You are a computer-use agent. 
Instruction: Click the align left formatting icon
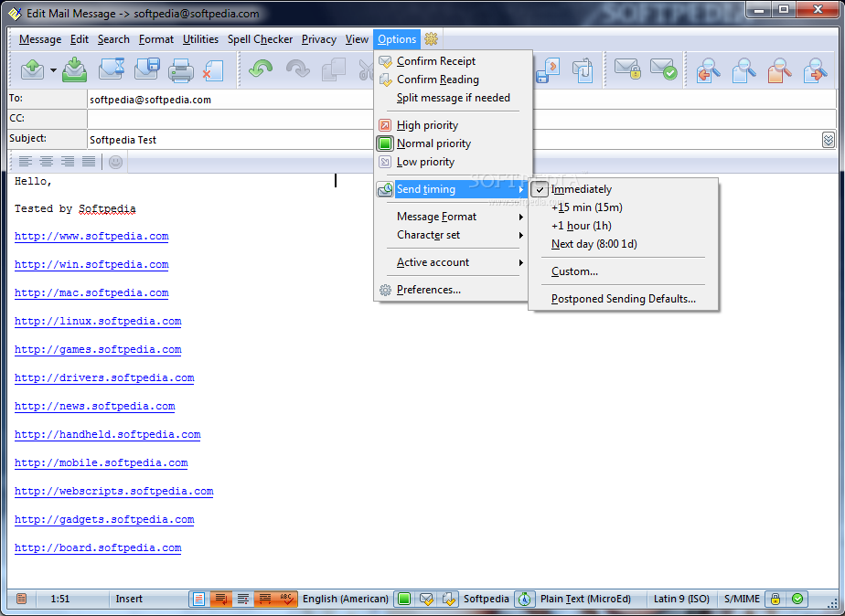click(26, 161)
